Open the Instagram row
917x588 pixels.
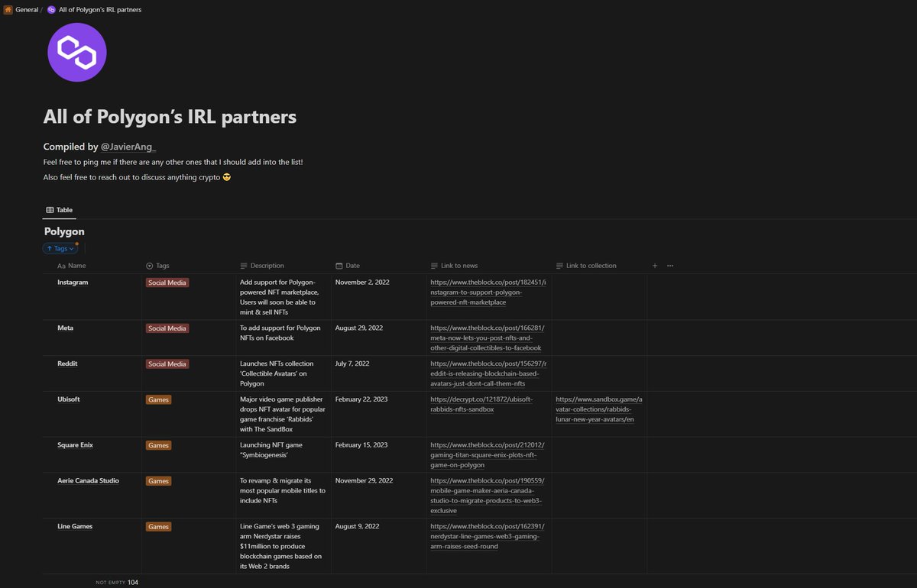[x=73, y=283]
